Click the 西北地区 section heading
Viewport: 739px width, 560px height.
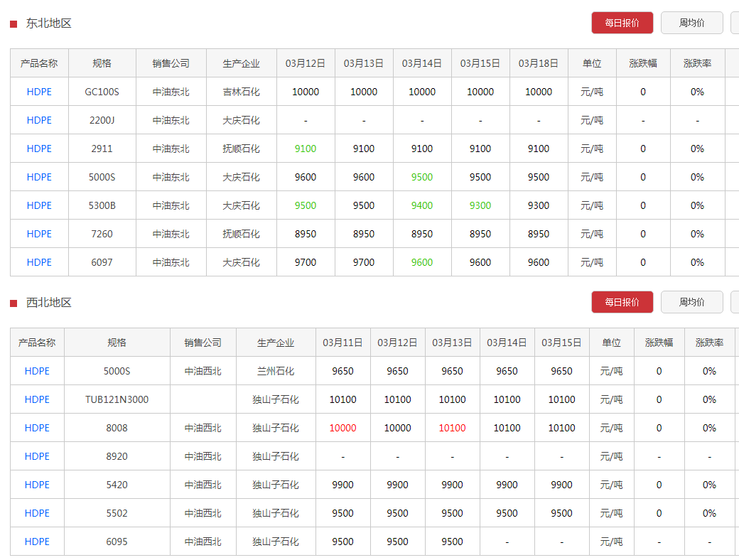coord(48,303)
